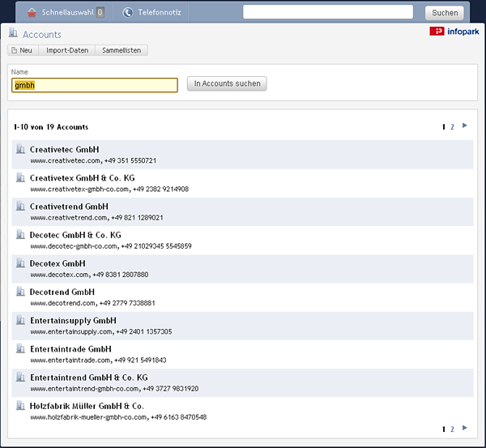Screen dimensions: 486x448
Task: Click the document icon on Neu button
Action: click(x=14, y=50)
